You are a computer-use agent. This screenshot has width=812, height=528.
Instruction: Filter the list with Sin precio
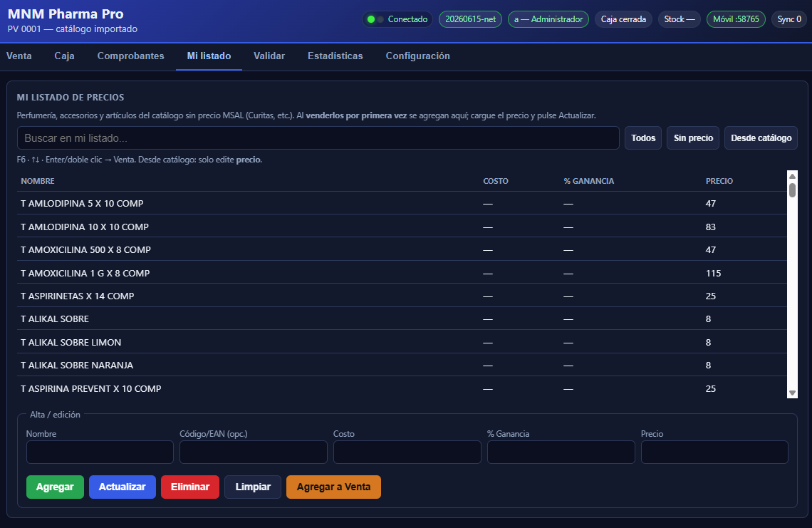[693, 138]
